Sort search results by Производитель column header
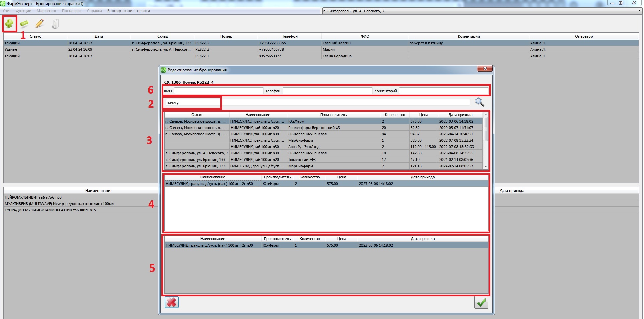This screenshot has height=319, width=644. click(333, 115)
